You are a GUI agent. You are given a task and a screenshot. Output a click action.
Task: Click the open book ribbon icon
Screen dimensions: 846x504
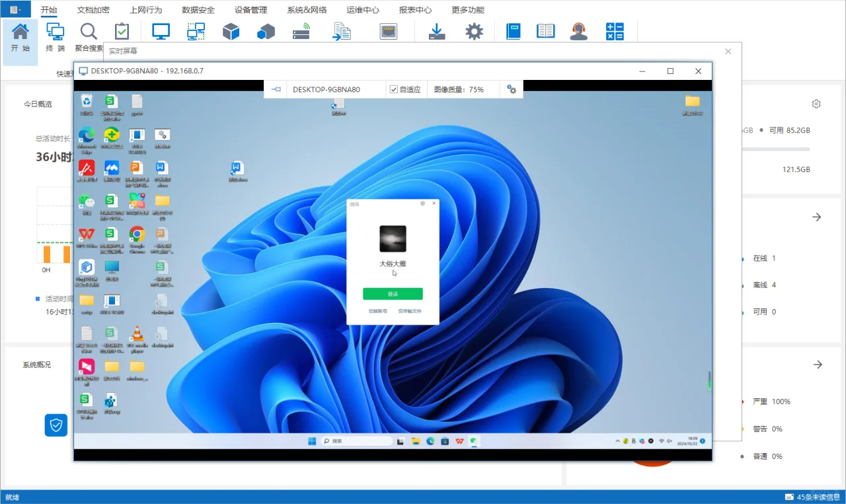point(545,32)
